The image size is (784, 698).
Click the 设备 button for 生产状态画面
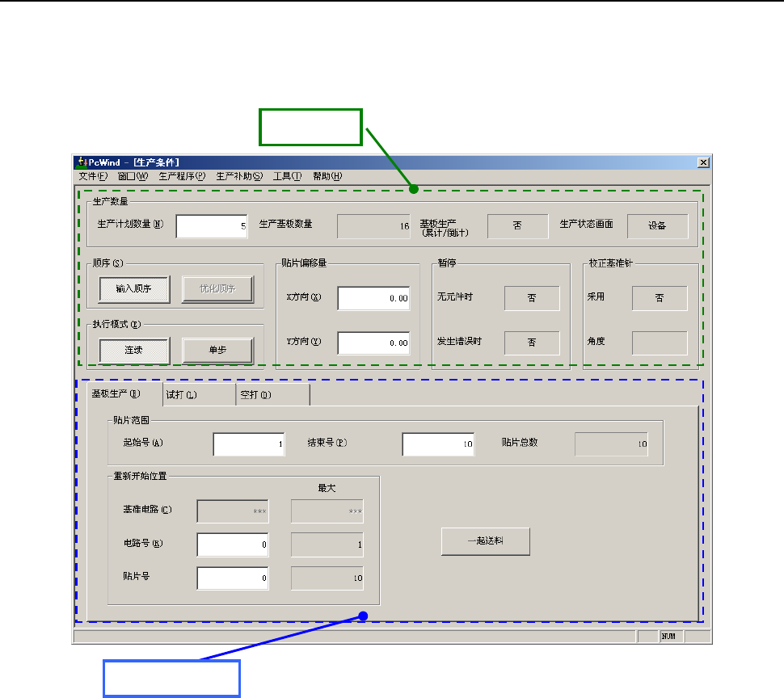pyautogui.click(x=657, y=226)
